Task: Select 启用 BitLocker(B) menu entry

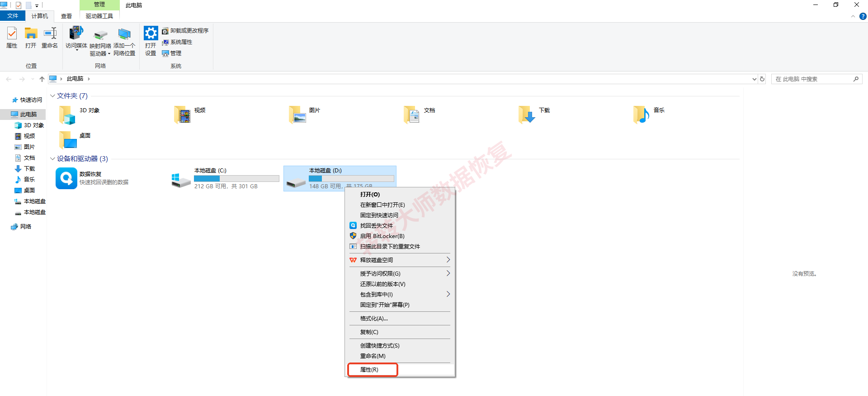Action: tap(400, 236)
